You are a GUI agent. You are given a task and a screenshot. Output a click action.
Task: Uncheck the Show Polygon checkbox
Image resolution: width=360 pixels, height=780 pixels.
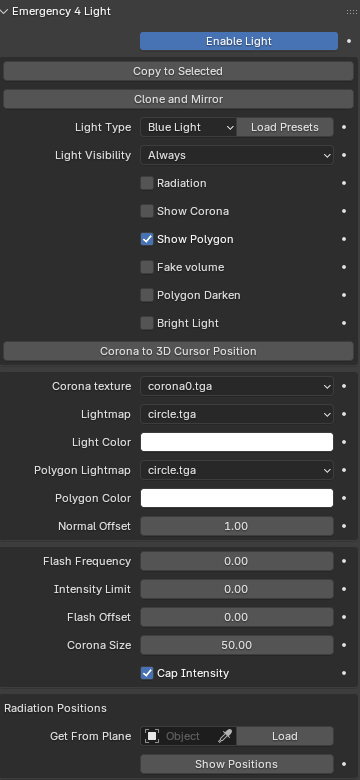(147, 239)
